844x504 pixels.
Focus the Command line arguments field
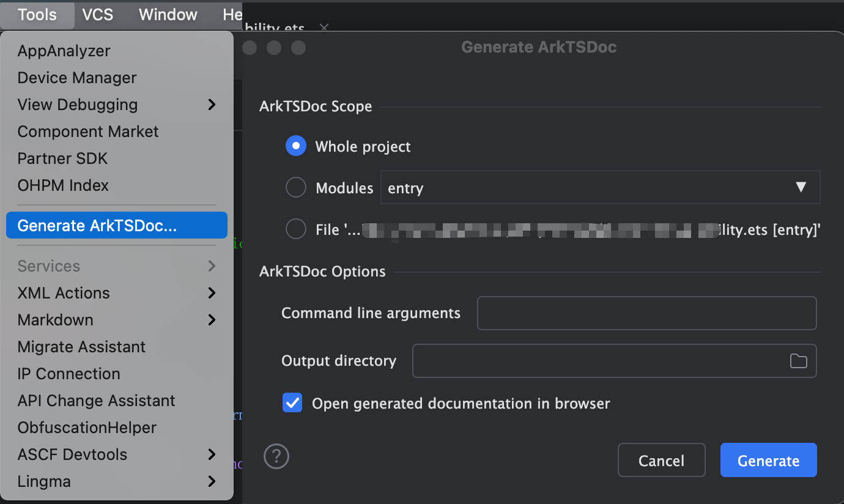[x=646, y=313]
